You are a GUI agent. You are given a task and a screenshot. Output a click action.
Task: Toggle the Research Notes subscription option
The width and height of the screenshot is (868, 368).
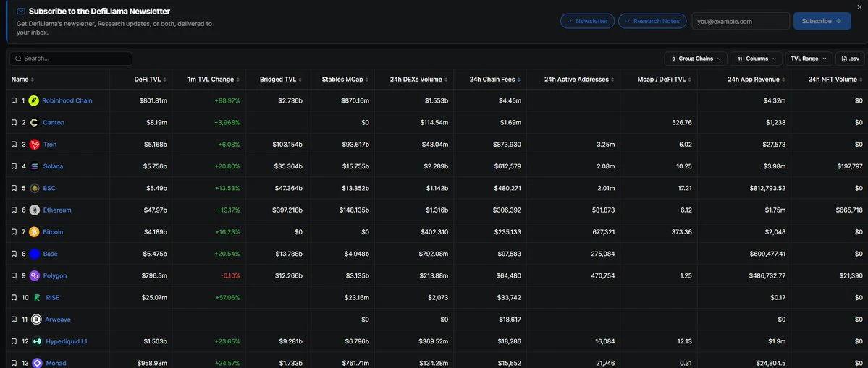pyautogui.click(x=652, y=21)
